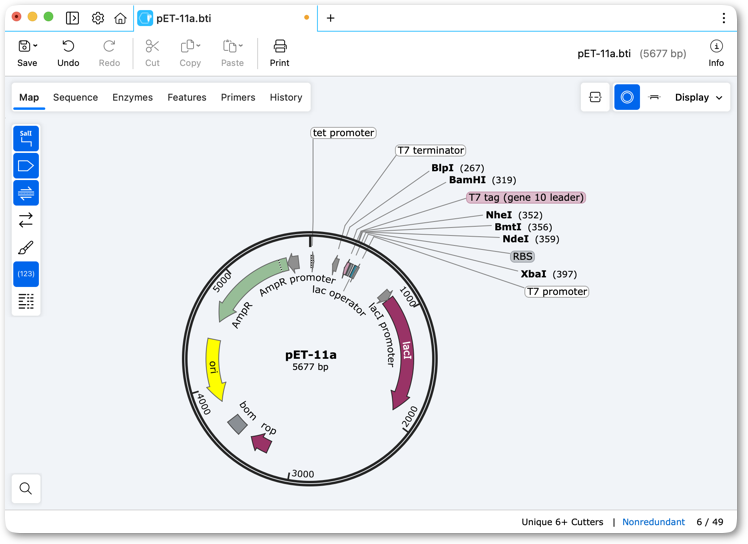Select the tet promoter label
The width and height of the screenshot is (748, 544).
[x=343, y=133]
